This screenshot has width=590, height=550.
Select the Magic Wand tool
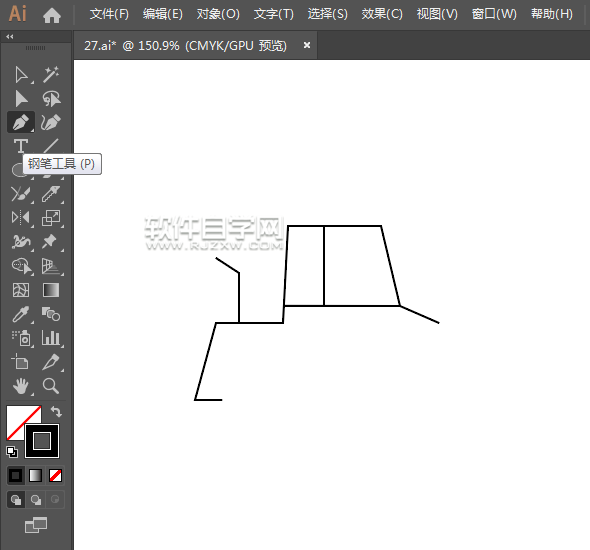(51, 74)
